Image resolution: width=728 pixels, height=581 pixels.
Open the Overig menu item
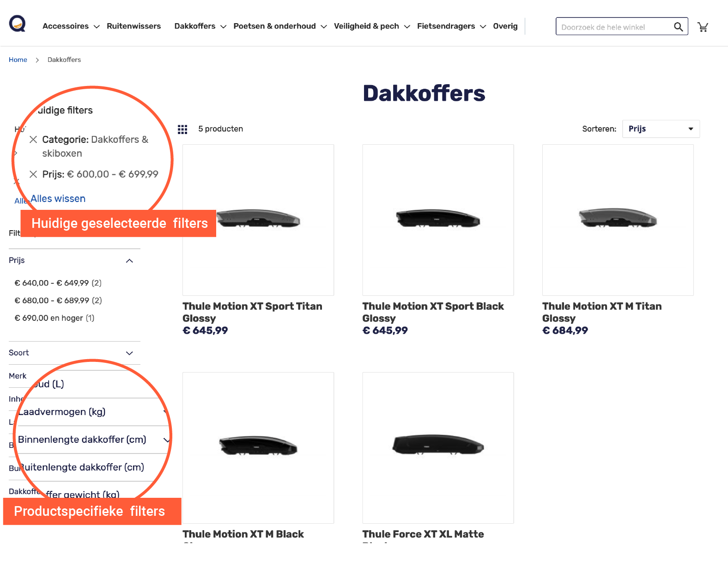point(505,26)
